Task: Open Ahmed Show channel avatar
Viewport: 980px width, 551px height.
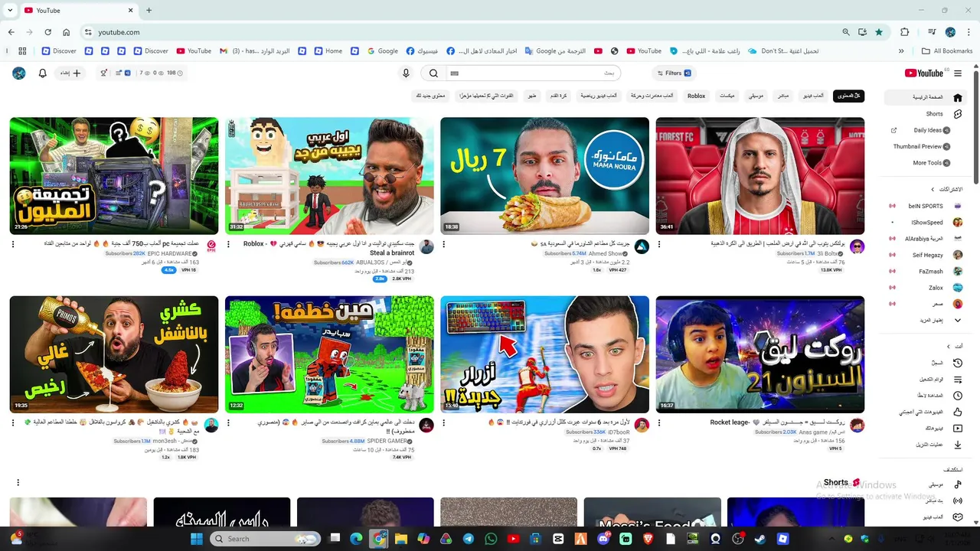Action: pyautogui.click(x=642, y=246)
